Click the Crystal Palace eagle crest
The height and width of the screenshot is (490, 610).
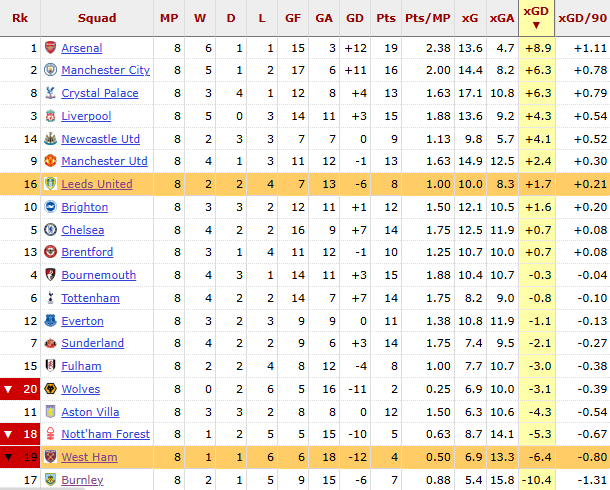pyautogui.click(x=50, y=93)
